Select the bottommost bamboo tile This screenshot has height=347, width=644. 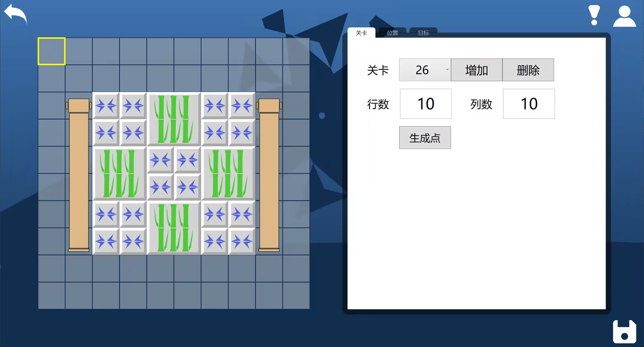click(x=174, y=228)
